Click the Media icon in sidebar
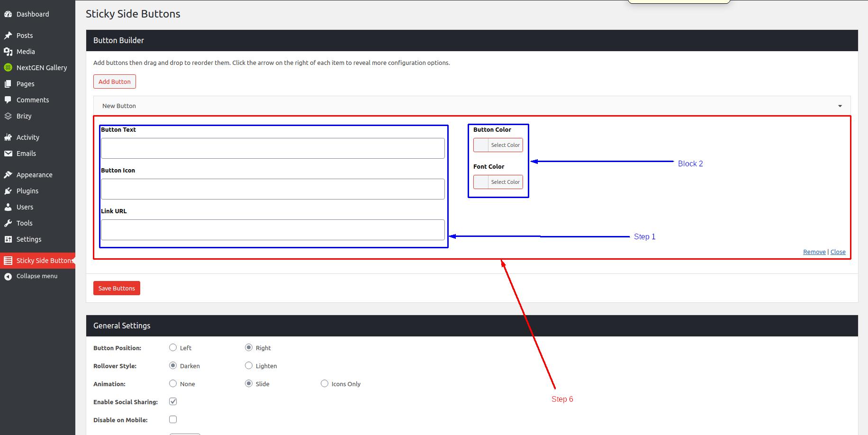Image resolution: width=868 pixels, height=435 pixels. (x=8, y=52)
